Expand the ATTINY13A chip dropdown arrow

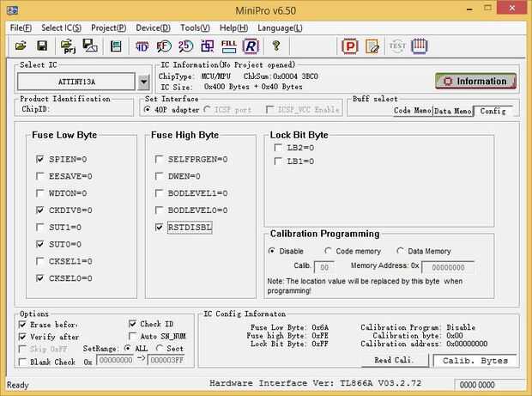(x=143, y=82)
